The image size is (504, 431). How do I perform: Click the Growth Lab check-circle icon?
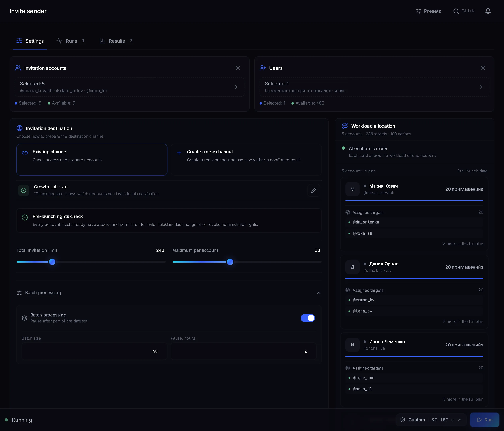[24, 190]
